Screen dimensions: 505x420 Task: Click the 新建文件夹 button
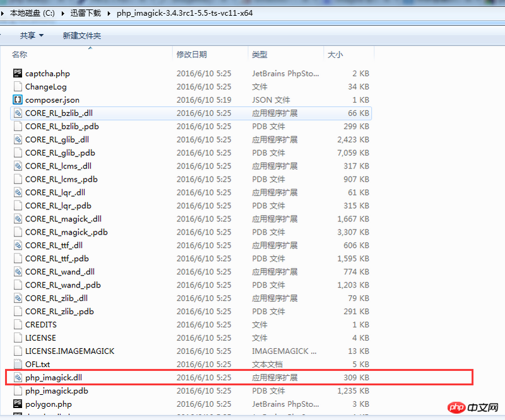[82, 35]
